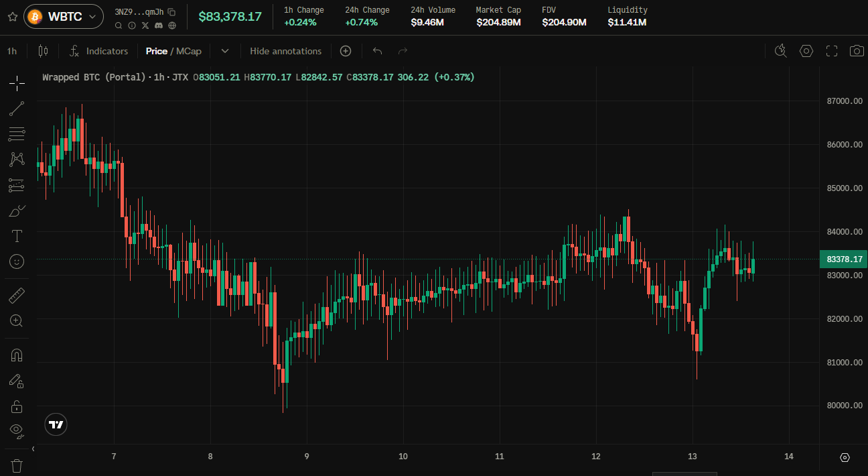Click date 13 on time axis
The image size is (868, 476).
(693, 457)
